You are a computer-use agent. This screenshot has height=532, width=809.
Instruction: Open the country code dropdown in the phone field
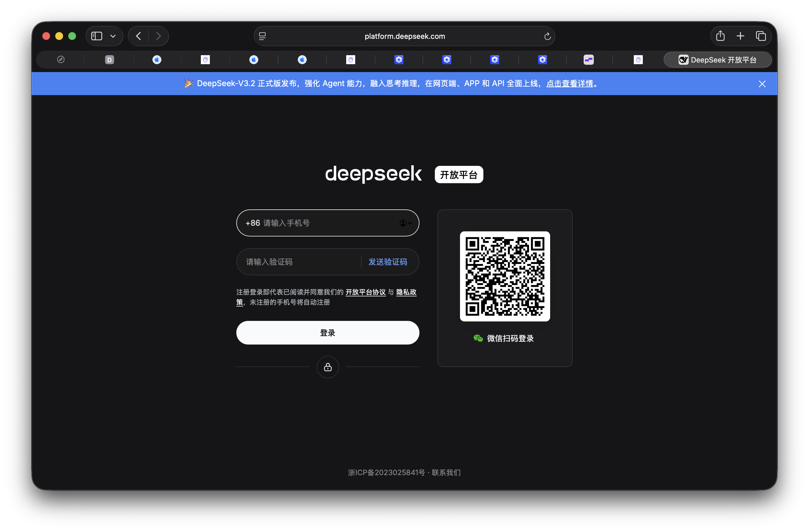pos(405,223)
